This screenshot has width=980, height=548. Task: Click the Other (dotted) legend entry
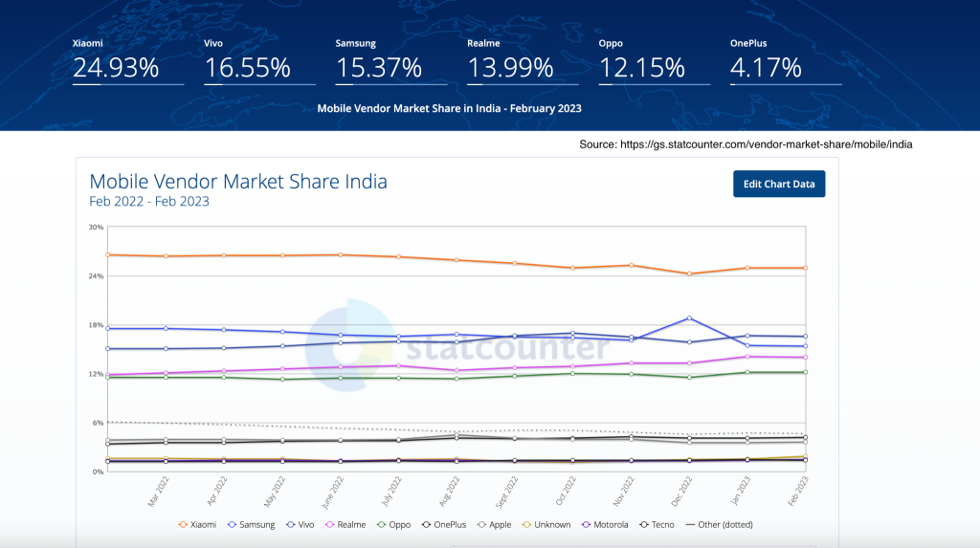pyautogui.click(x=720, y=525)
